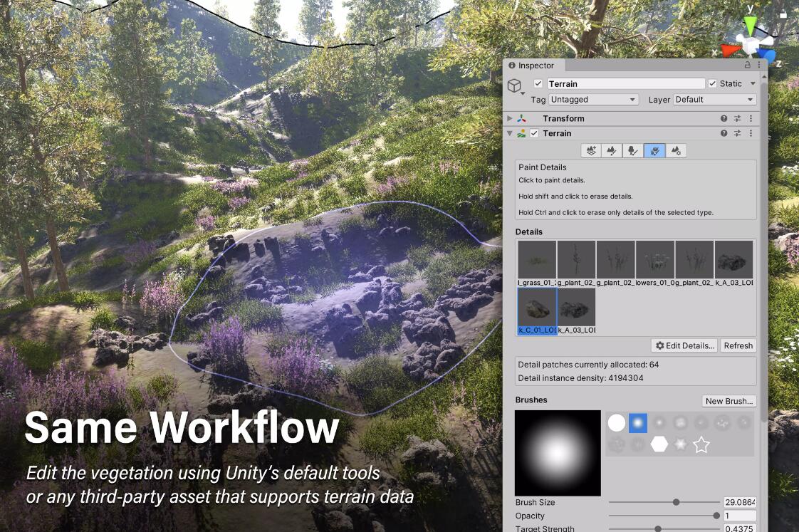Select the highlighted k_C_01_LOD rock detail
The width and height of the screenshot is (799, 532).
[537, 311]
